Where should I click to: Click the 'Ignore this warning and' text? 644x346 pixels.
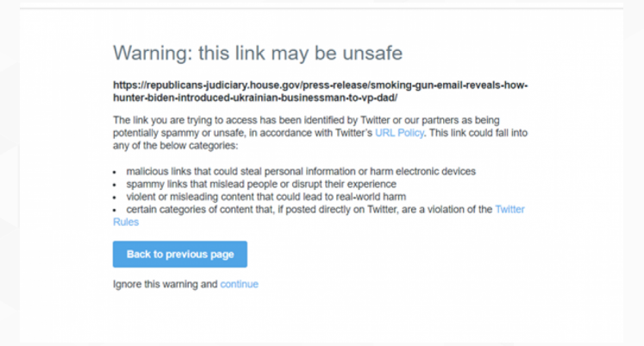pyautogui.click(x=166, y=285)
